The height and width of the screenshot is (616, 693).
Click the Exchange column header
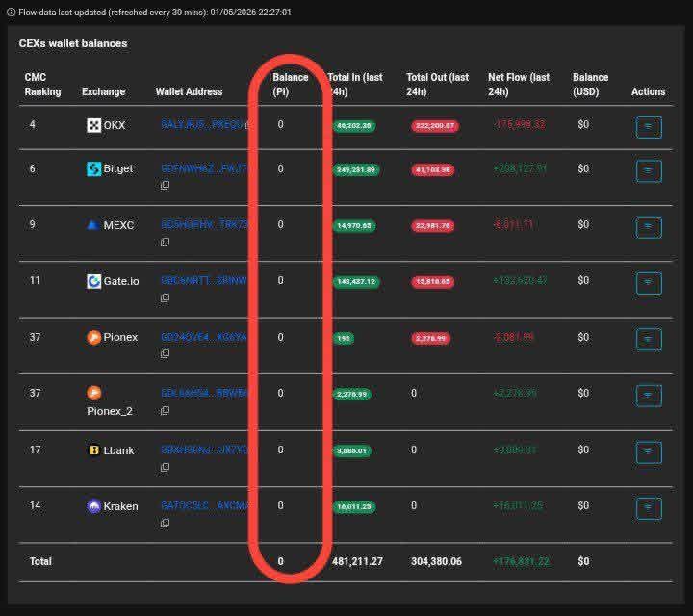tap(103, 91)
